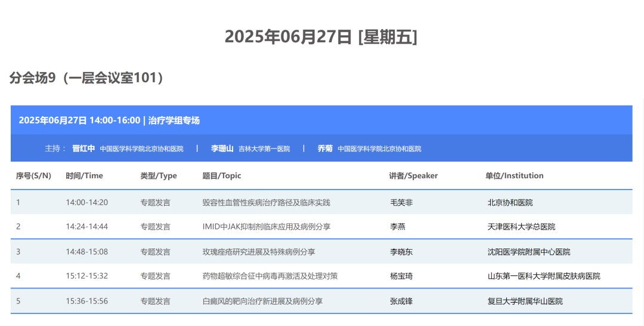
Task: Click column header 类型/Type
Action: [159, 176]
